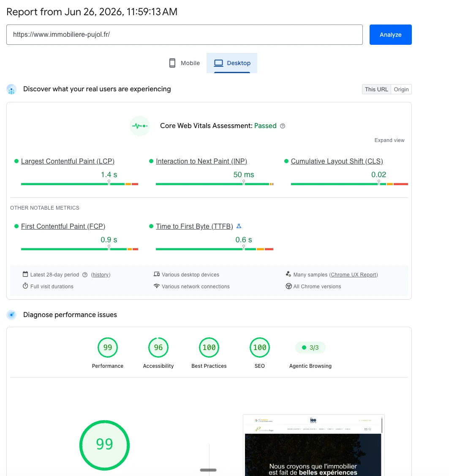Click the Many samples icon
Screen dimensions: 449x476
[288, 274]
